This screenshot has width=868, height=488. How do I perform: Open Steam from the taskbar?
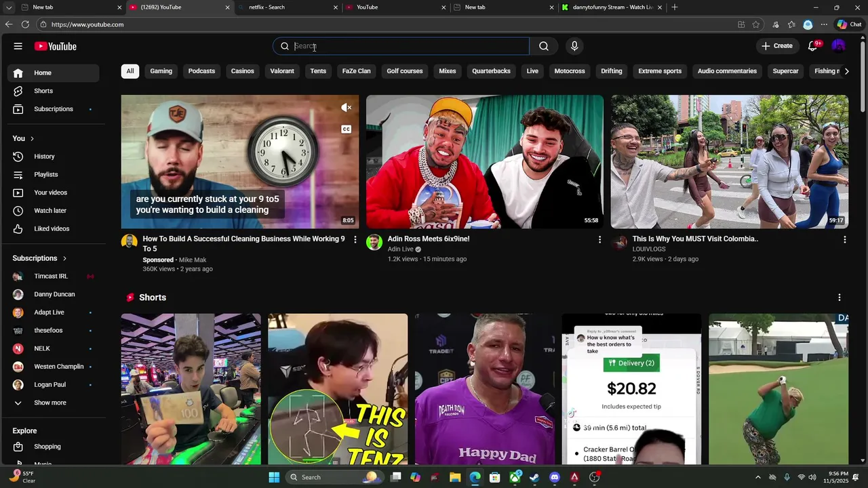(x=534, y=477)
